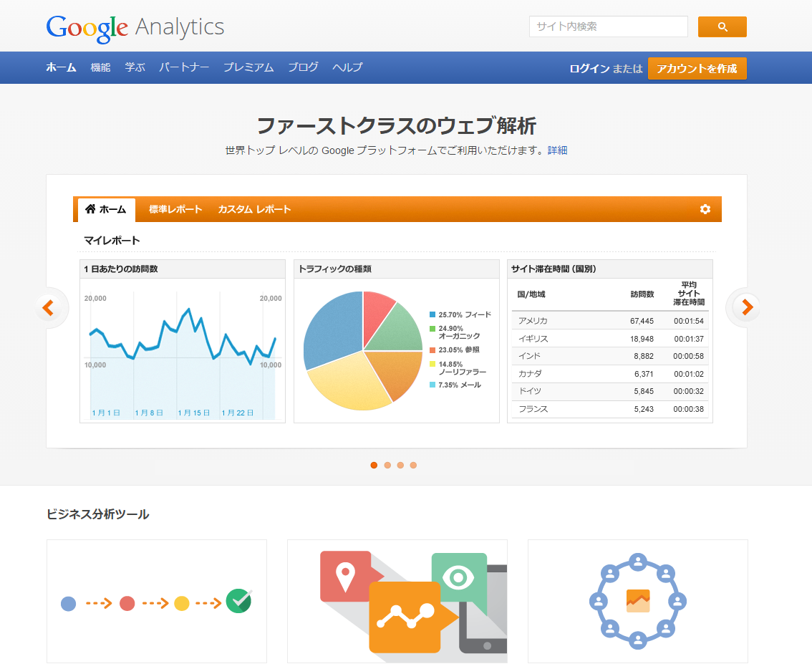Click the サイト滞在時間 (国別) widget title
Viewport: 812px width, 669px height.
click(x=554, y=269)
